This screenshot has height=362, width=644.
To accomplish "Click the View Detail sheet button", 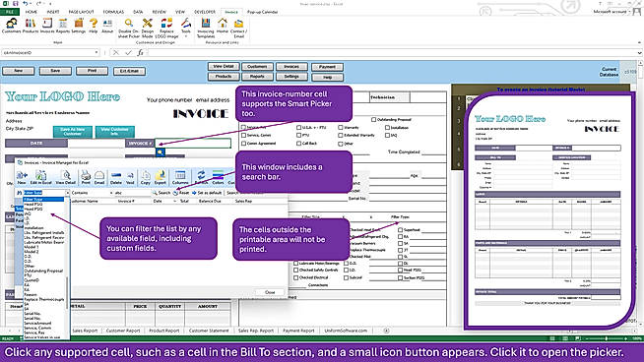I will tap(224, 66).
